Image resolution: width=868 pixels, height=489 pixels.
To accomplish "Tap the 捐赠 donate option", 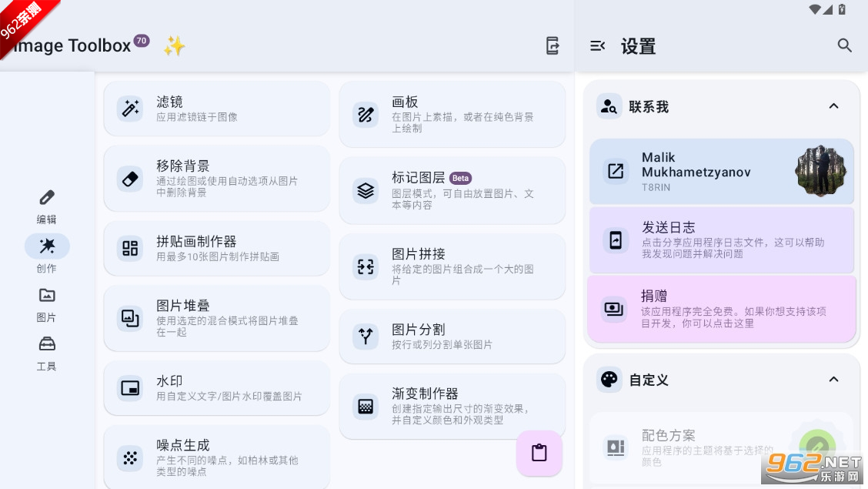I will click(x=721, y=309).
